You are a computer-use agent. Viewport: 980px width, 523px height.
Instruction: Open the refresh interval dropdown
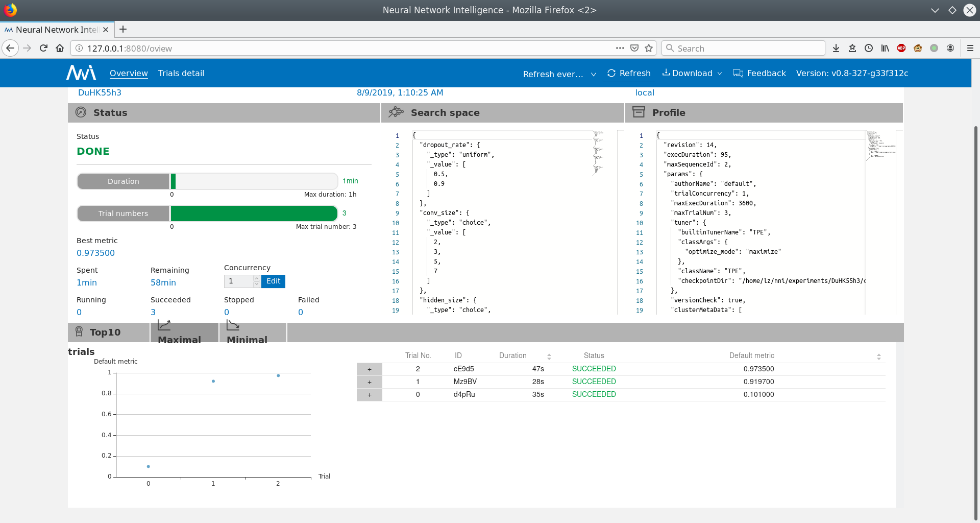(x=559, y=74)
